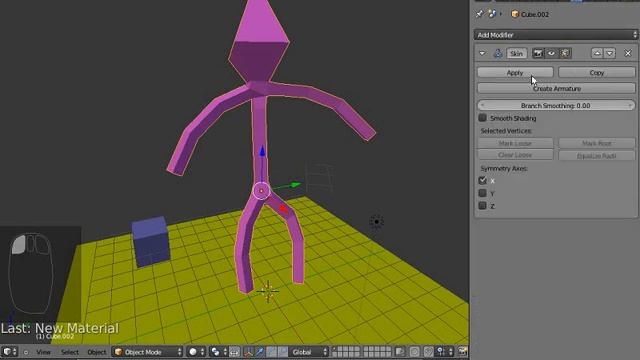The height and width of the screenshot is (360, 640).
Task: Click the red X axis manipulator arrow
Action: tap(283, 209)
